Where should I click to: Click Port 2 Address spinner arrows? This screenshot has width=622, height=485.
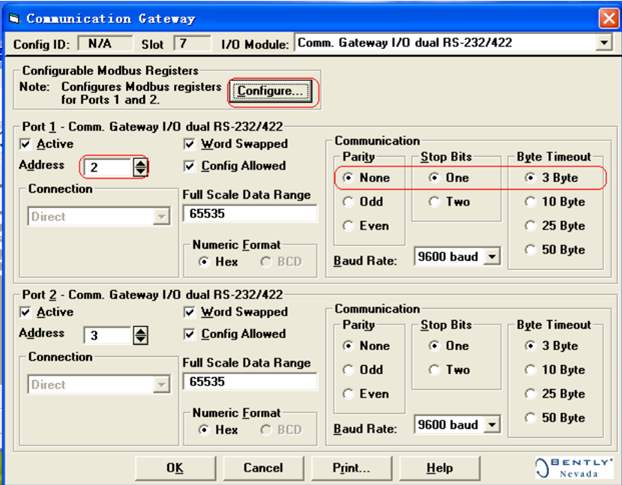point(140,335)
